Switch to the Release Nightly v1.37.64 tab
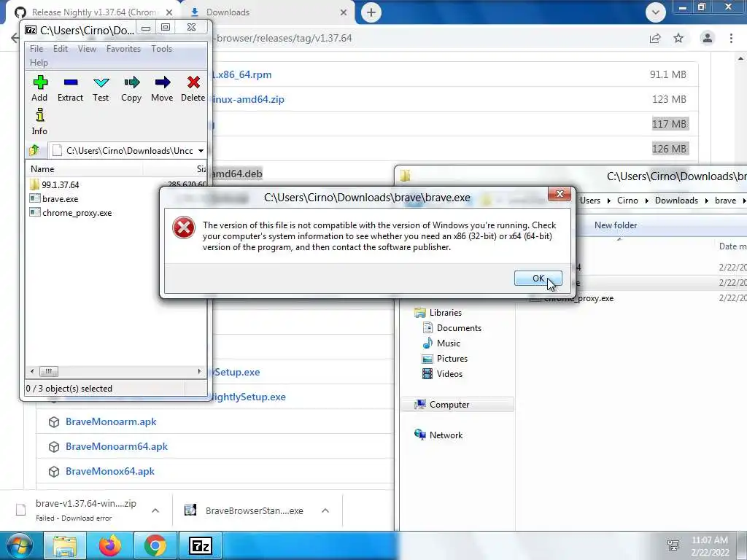747x560 pixels. [93, 12]
